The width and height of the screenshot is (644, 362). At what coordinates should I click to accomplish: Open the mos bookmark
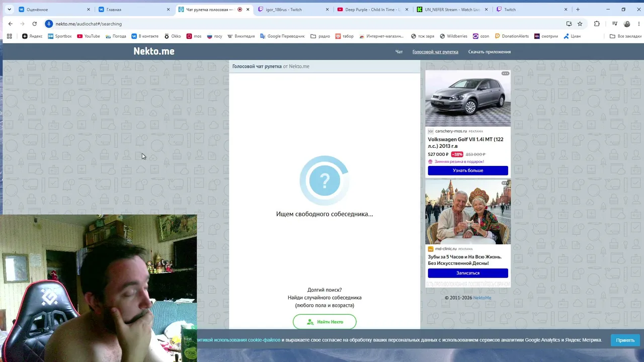click(194, 36)
